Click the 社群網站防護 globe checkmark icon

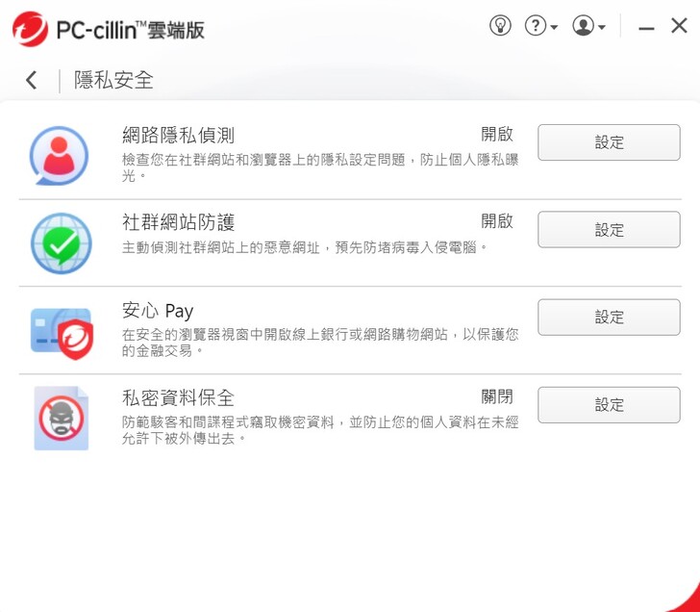[x=62, y=243]
